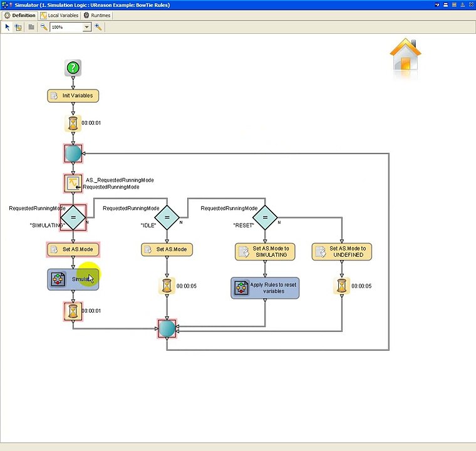Image resolution: width=476 pixels, height=451 pixels.
Task: Click RequestedRunningMode label above IDLE diamond
Action: [131, 209]
